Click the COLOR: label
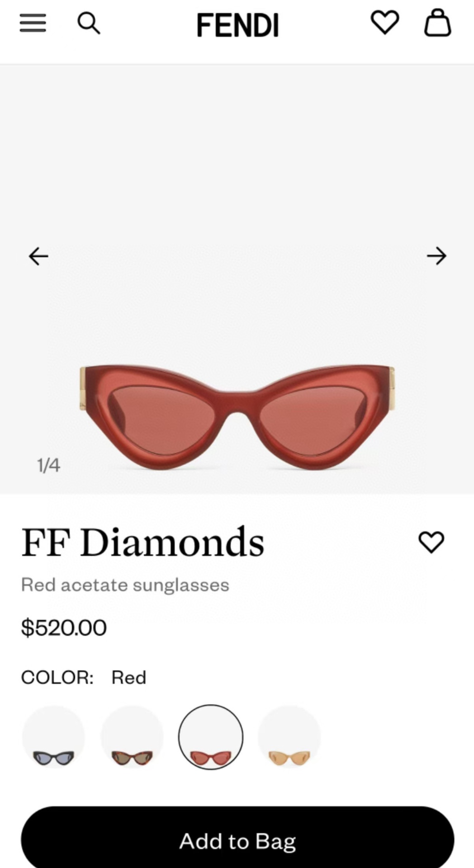 (57, 678)
